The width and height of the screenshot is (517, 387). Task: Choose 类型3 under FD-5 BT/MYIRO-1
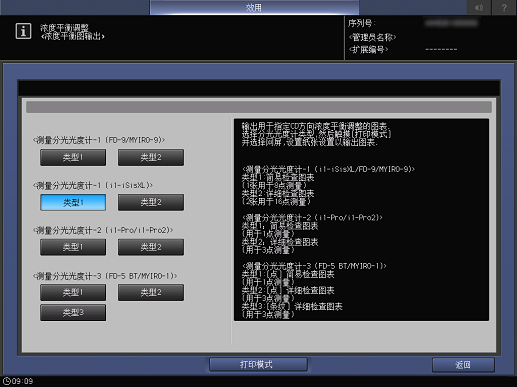[73, 313]
